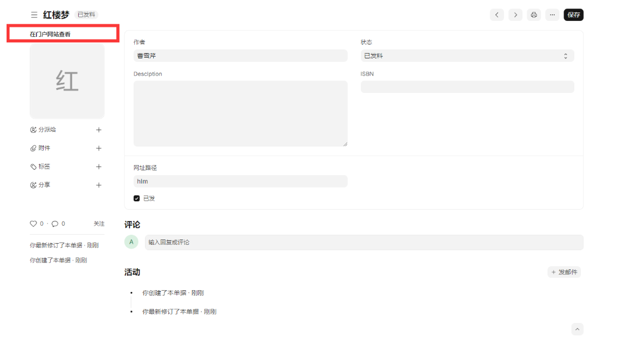Uncheck the 已发 checkbox
637x364 pixels.
(137, 198)
